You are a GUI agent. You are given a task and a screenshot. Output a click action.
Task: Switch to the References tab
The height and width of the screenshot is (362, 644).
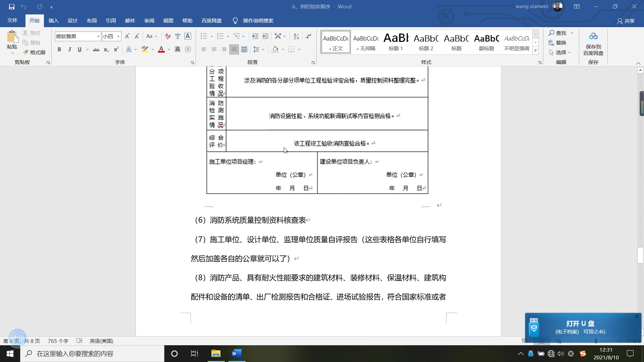click(x=111, y=20)
